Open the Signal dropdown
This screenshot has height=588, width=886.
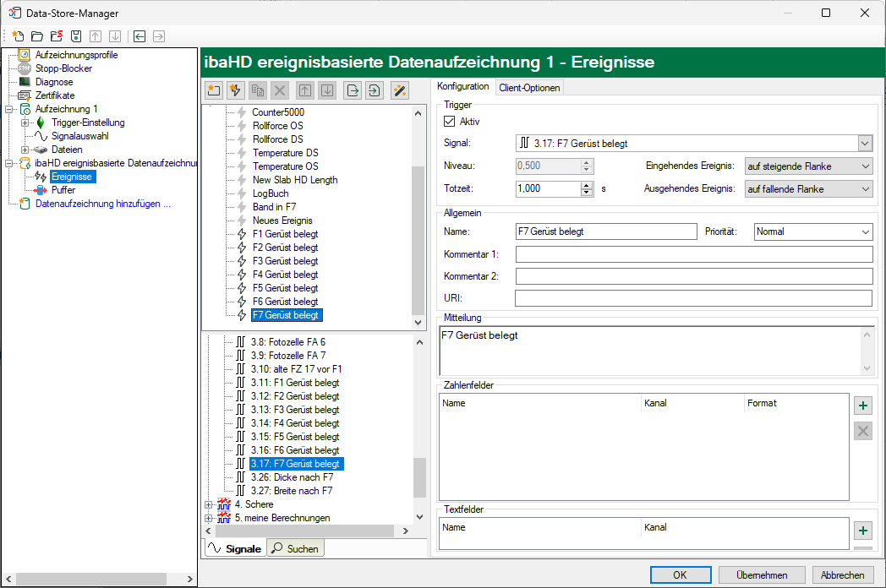coord(864,144)
